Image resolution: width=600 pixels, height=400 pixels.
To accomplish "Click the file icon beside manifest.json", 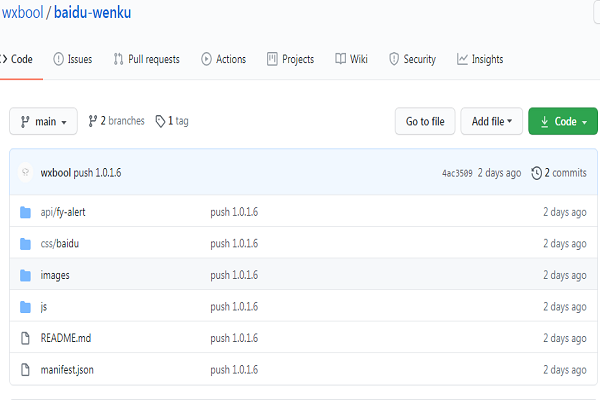I will (x=26, y=370).
